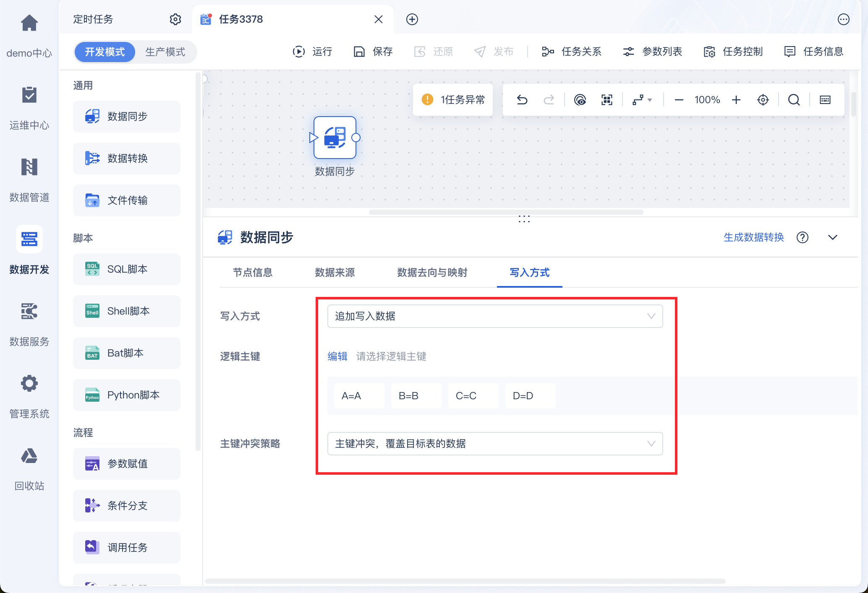Click the 数据同步 node on canvas
The width and height of the screenshot is (868, 593).
point(335,138)
